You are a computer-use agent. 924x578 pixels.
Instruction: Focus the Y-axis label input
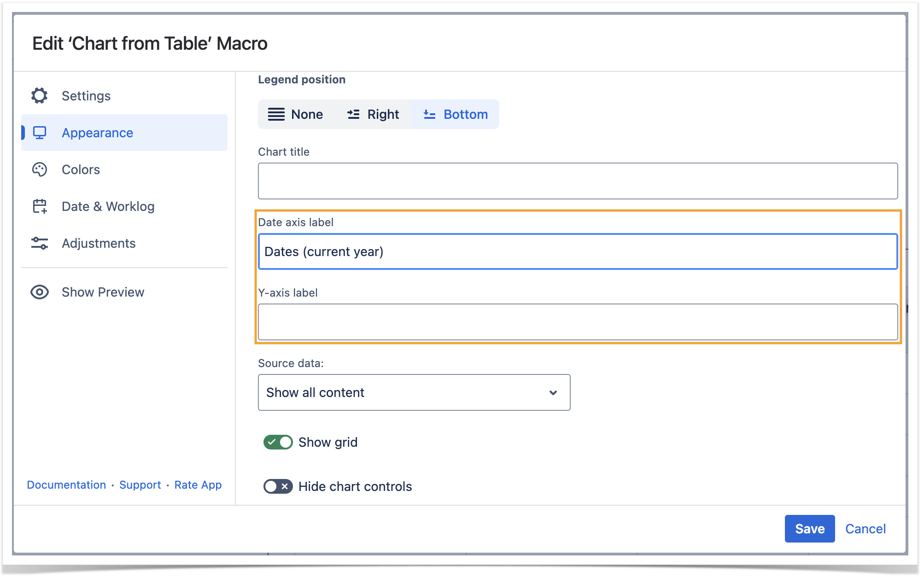pos(578,322)
